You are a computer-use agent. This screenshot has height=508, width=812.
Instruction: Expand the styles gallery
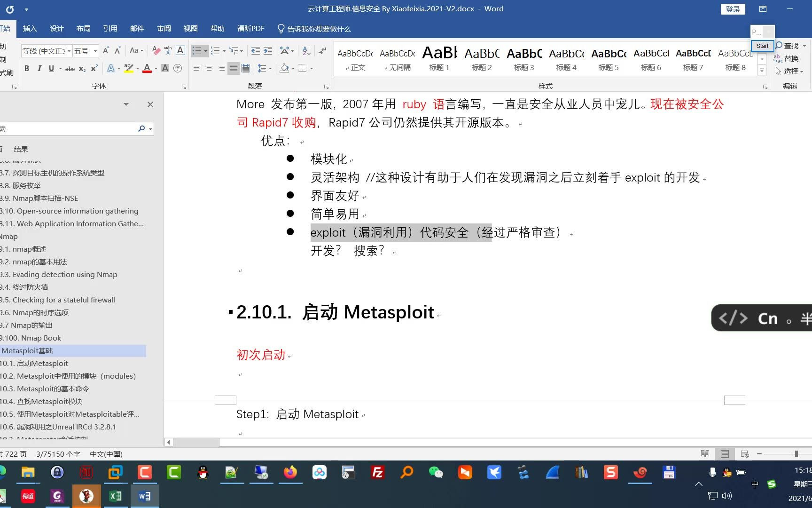(x=762, y=71)
